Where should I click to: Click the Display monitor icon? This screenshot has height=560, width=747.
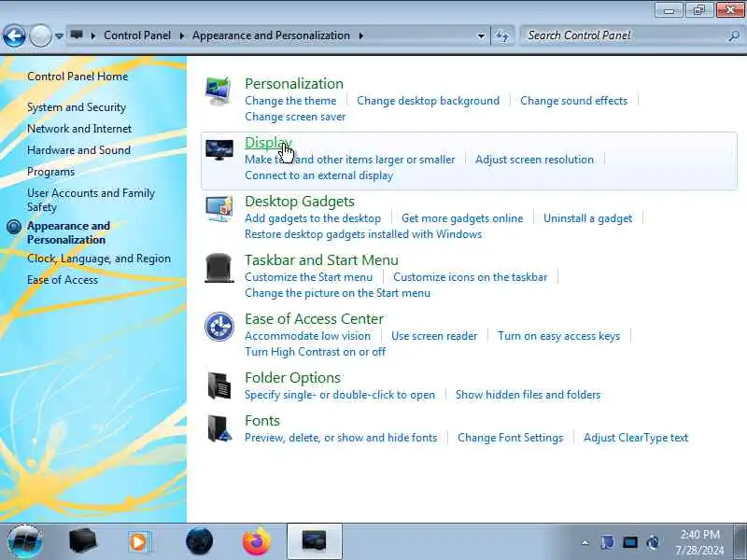[x=219, y=150]
